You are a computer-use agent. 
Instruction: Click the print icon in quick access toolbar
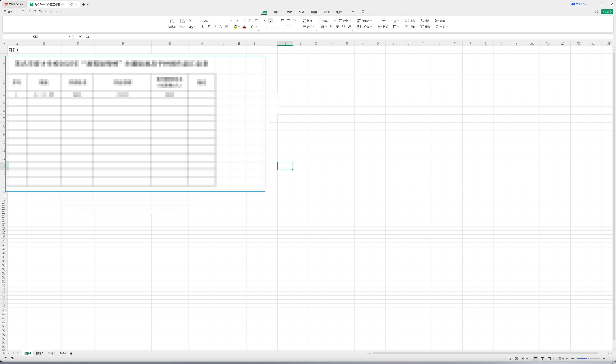[35, 12]
